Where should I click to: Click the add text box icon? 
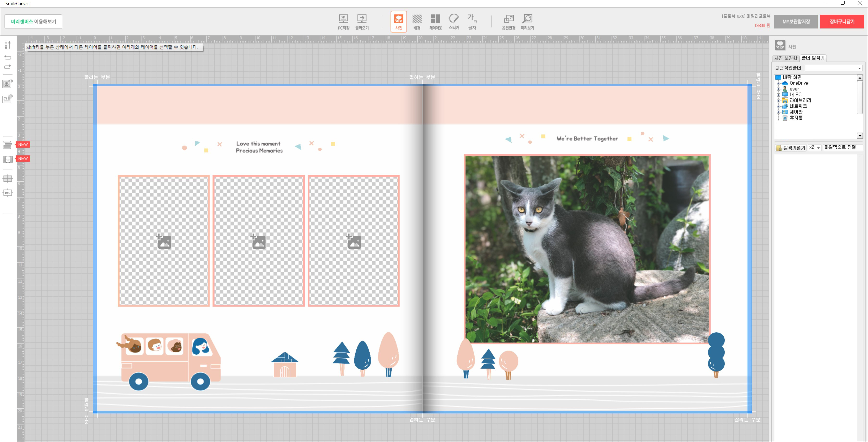pos(8,99)
